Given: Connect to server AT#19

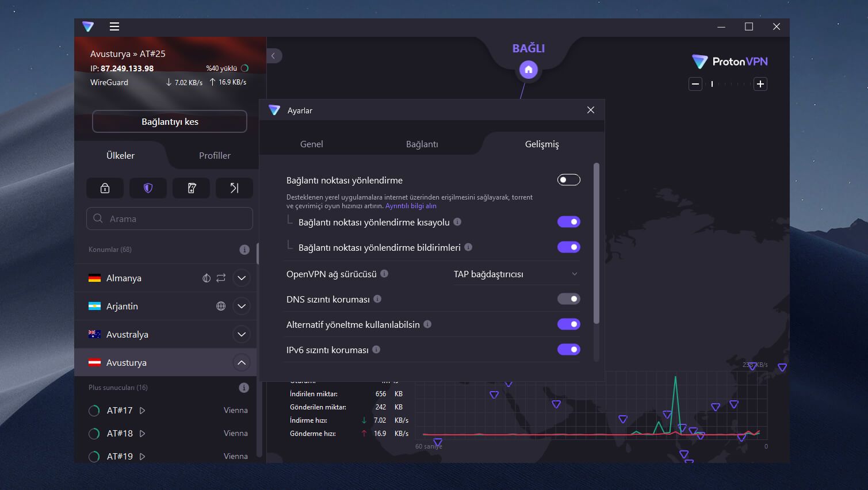Looking at the screenshot, I should [120, 457].
